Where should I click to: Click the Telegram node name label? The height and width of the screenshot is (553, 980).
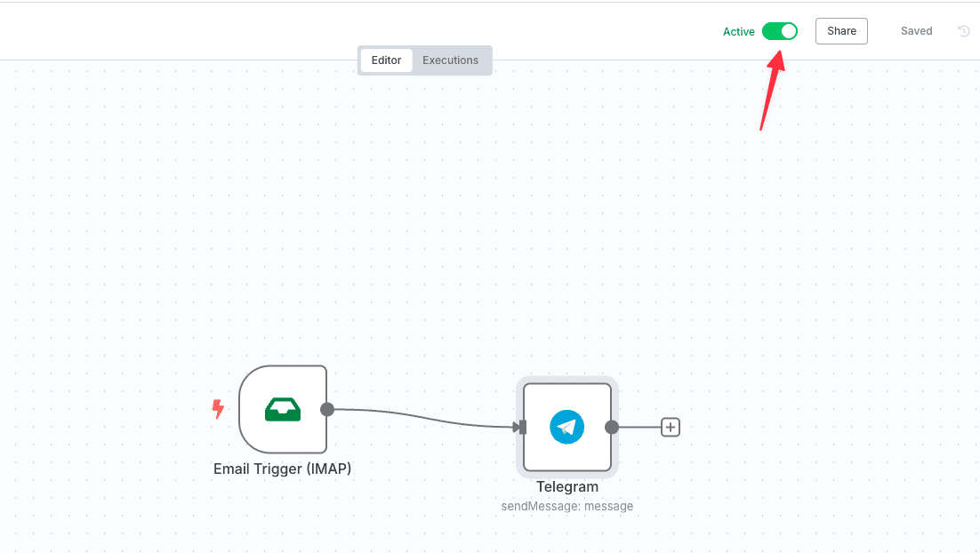click(567, 487)
